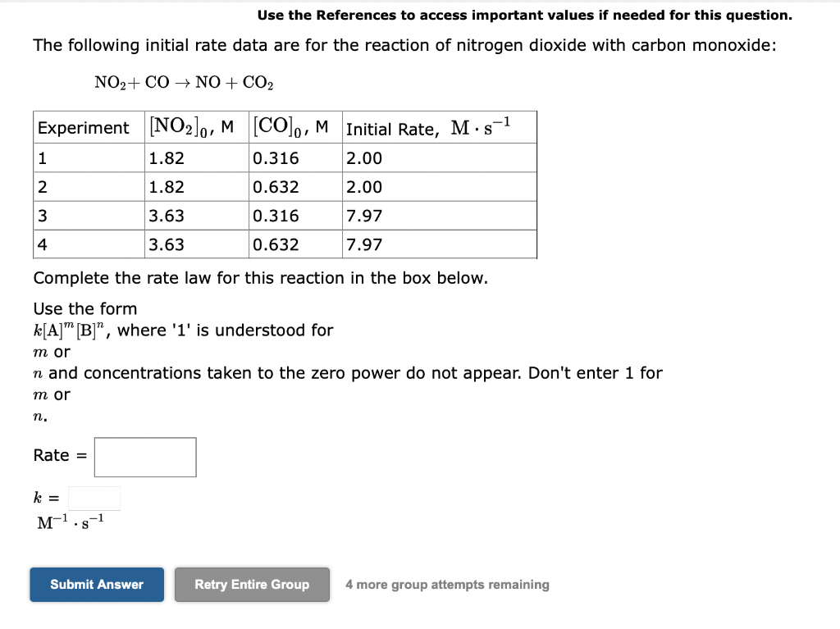
Task: Click the k value input field
Action: click(94, 498)
